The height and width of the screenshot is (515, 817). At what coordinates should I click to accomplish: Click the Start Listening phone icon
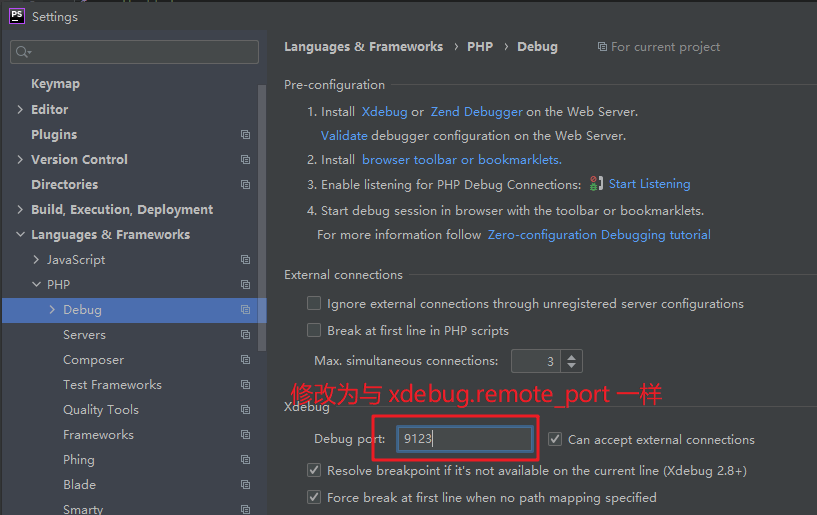[596, 184]
